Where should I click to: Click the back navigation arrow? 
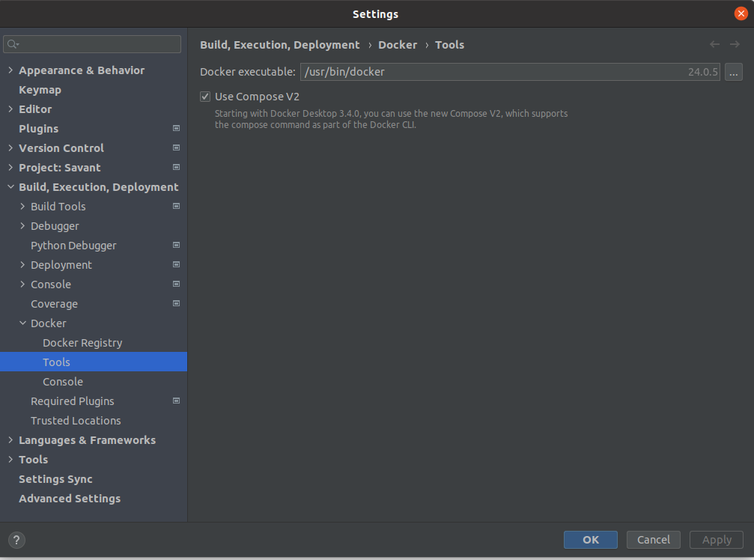coord(714,45)
